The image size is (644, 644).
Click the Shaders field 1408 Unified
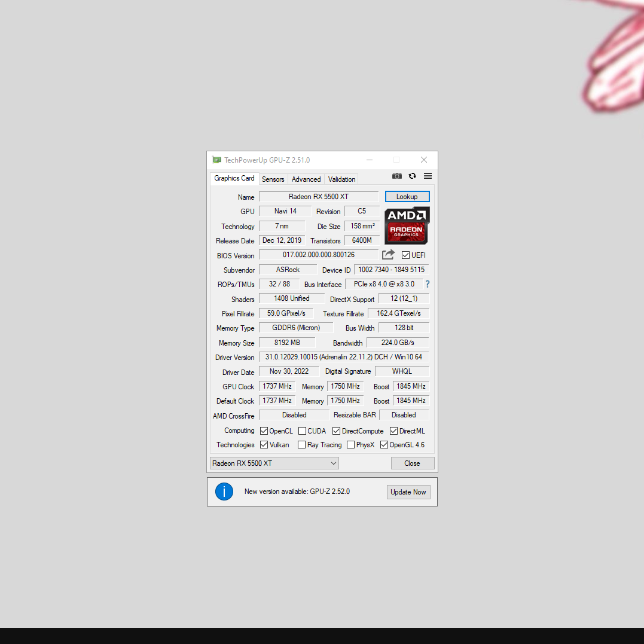tap(292, 298)
